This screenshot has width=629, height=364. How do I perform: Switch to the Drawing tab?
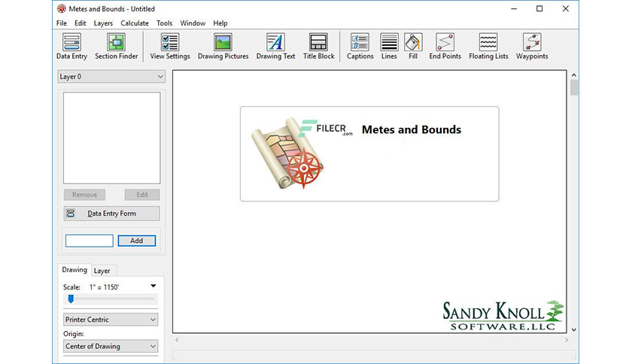(x=74, y=270)
